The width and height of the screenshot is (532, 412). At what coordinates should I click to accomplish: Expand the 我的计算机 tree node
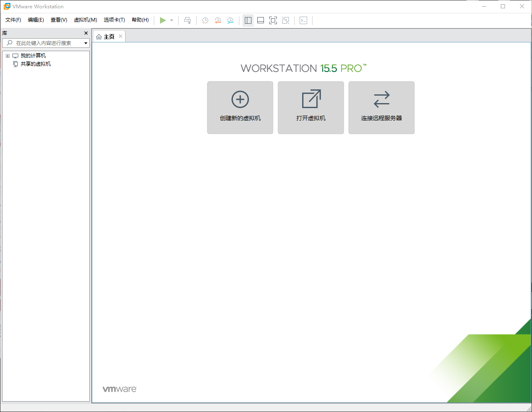[x=7, y=55]
